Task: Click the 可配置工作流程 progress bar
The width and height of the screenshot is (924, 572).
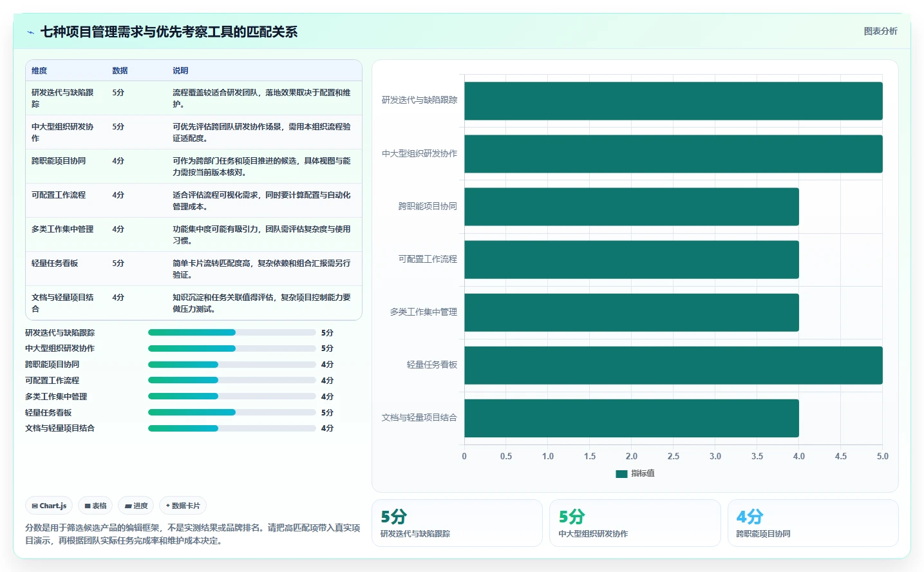Action: (x=232, y=380)
